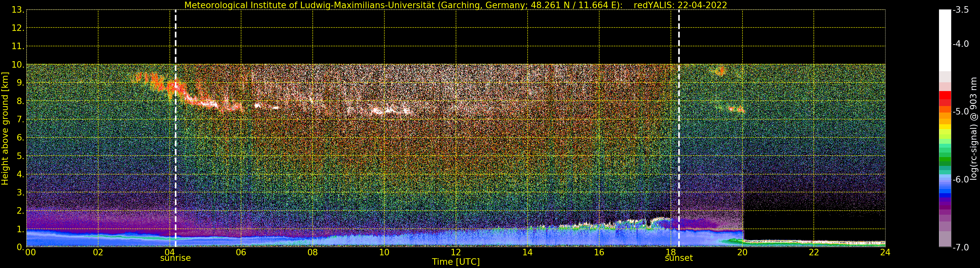This screenshot has height=268, width=980.
Task: Click the height axis tick '4.'
Action: click(x=20, y=174)
